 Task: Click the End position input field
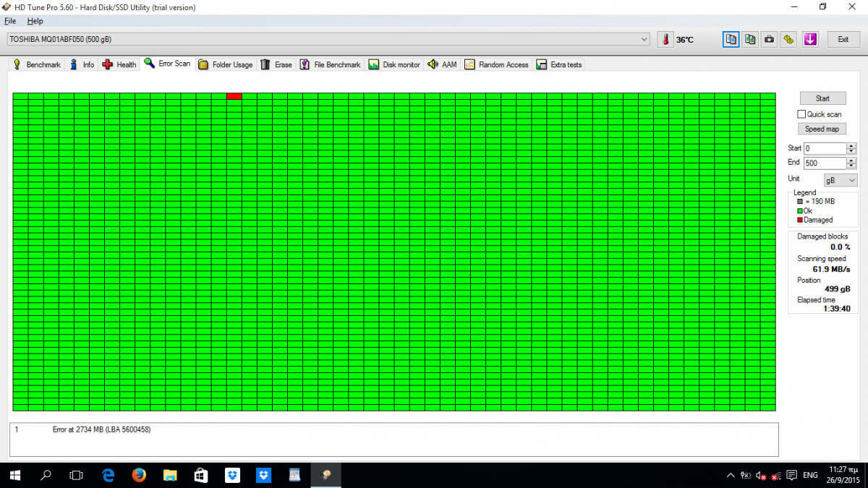point(825,163)
